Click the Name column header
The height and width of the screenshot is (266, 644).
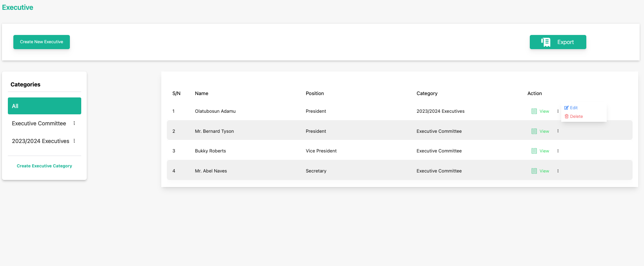coord(201,94)
